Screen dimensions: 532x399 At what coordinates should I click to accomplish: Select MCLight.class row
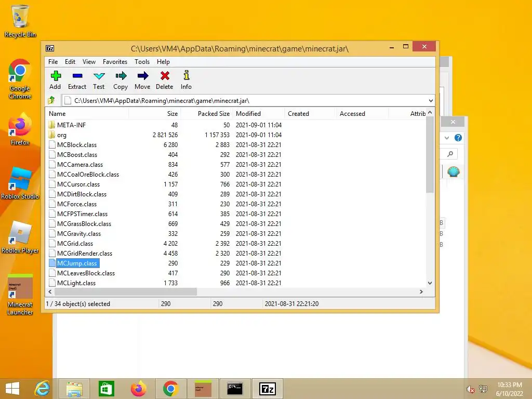pyautogui.click(x=236, y=283)
